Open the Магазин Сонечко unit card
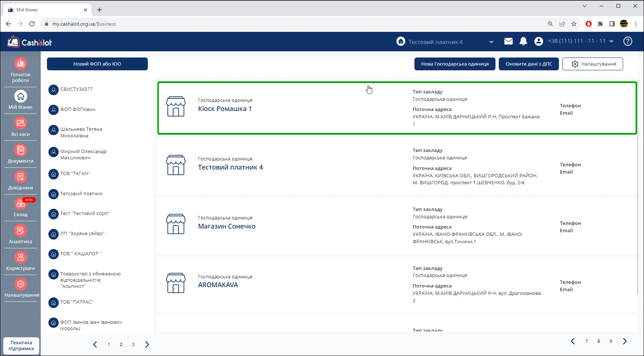Screen dimensions: 644x356 397,225
